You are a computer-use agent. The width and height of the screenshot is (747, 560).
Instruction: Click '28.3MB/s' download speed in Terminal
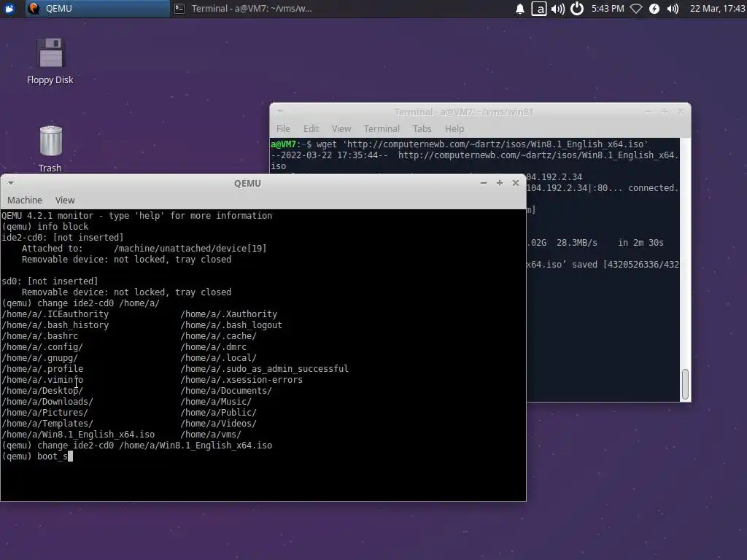tap(576, 242)
